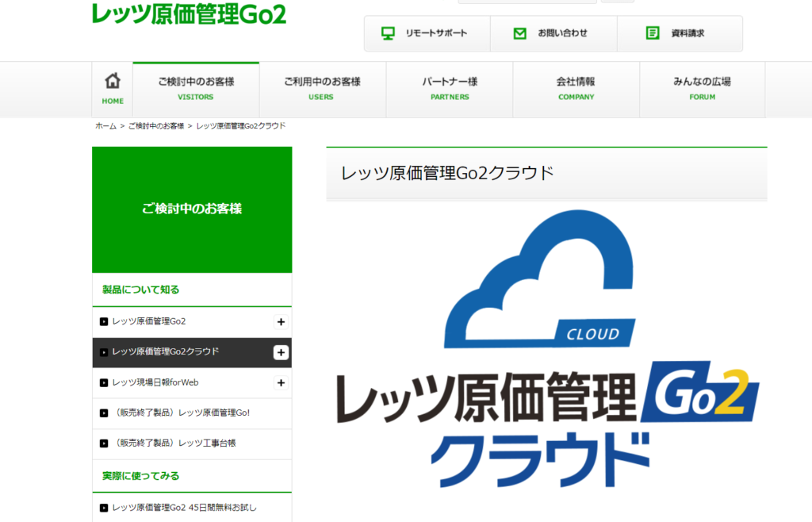Viewport: 812px width, 522px height.
Task: Open レッツ現場日報forWeb sidebar item
Action: click(x=192, y=382)
